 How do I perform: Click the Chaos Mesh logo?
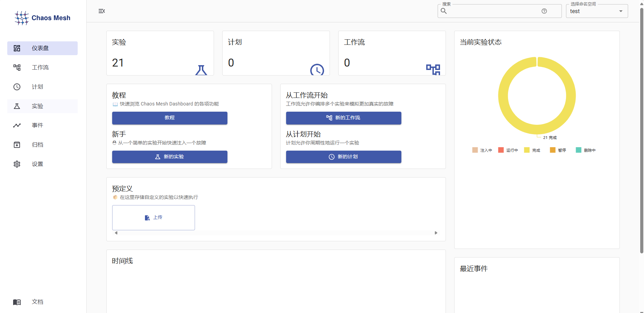42,18
